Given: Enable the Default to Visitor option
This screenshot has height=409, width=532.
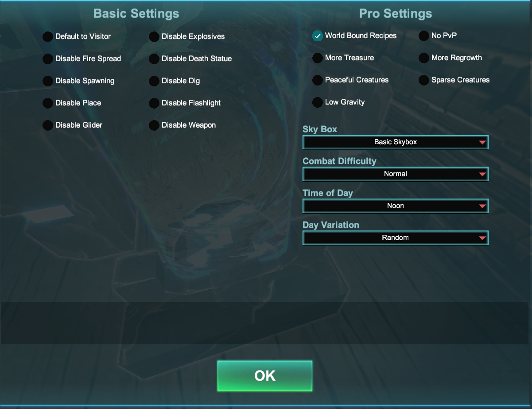Looking at the screenshot, I should pyautogui.click(x=48, y=37).
